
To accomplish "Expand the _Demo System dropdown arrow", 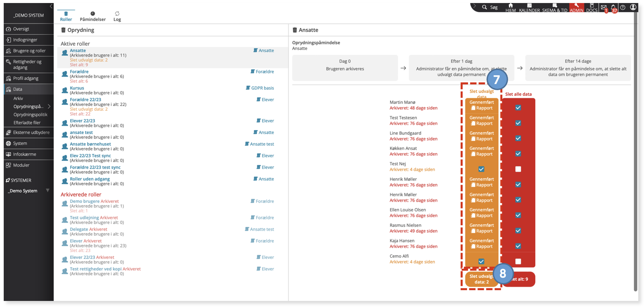I will coord(47,191).
